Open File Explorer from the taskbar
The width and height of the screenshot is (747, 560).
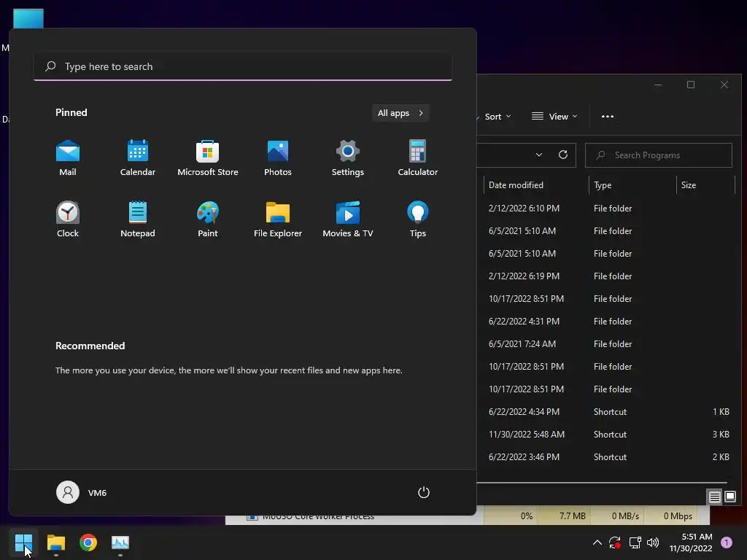[x=55, y=542]
